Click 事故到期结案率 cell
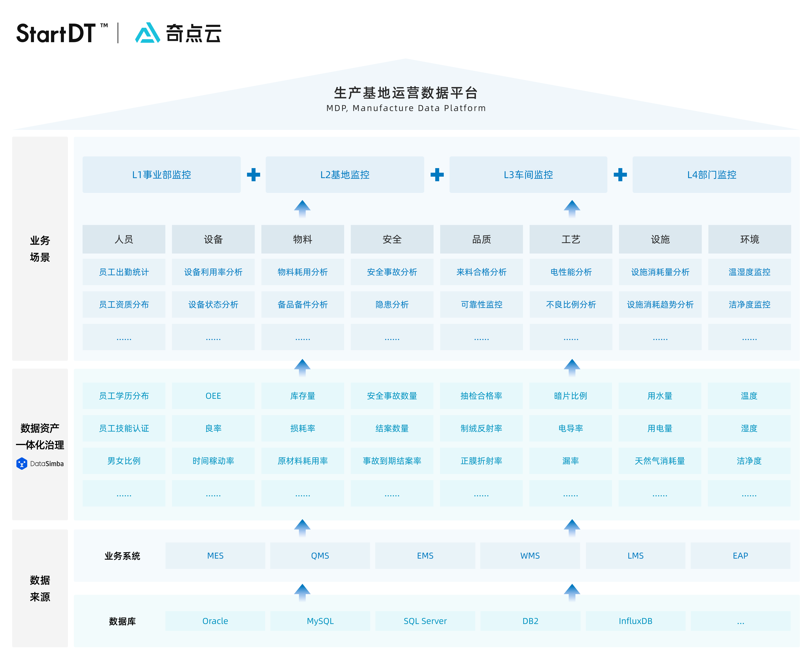Screen dimensions: 812x657 [392, 461]
